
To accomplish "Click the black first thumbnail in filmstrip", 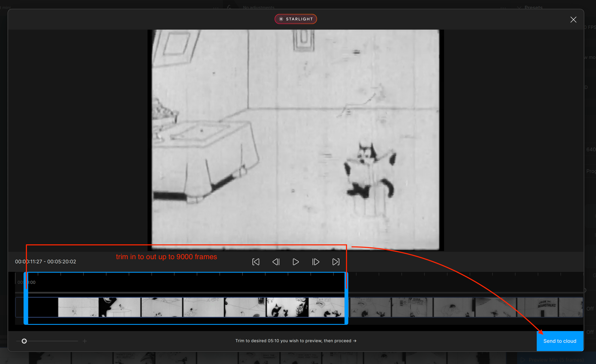I will point(43,307).
